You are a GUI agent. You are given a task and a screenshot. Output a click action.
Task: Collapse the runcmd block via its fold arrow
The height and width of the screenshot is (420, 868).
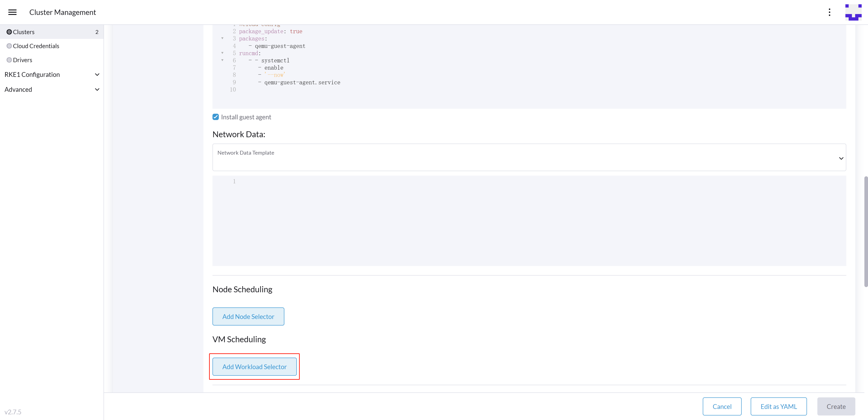[222, 53]
